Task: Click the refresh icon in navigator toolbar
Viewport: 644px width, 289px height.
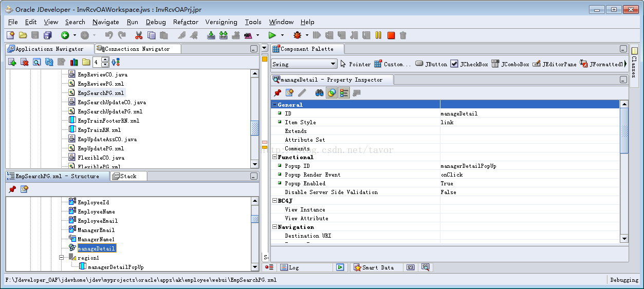Action: click(x=49, y=62)
